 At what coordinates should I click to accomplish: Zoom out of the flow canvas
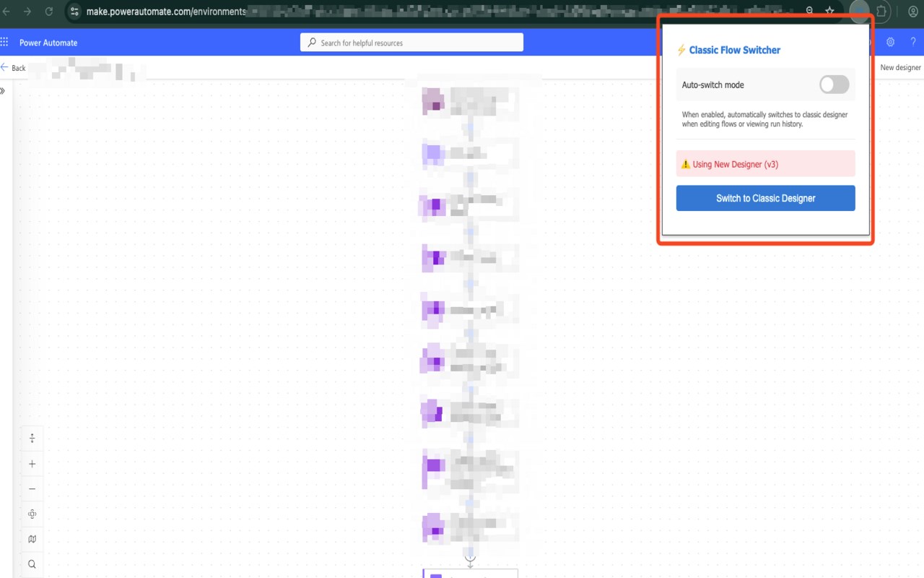tap(32, 489)
